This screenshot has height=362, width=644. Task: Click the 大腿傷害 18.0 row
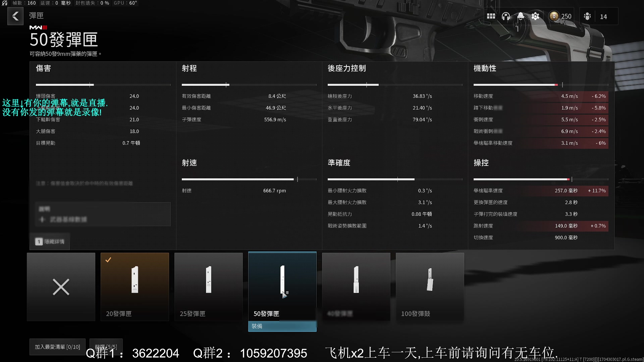88,131
